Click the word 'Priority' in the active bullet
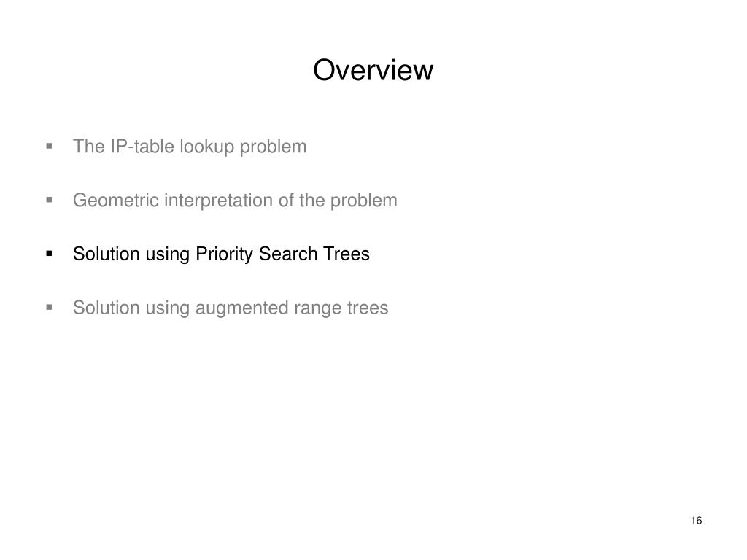 point(225,254)
